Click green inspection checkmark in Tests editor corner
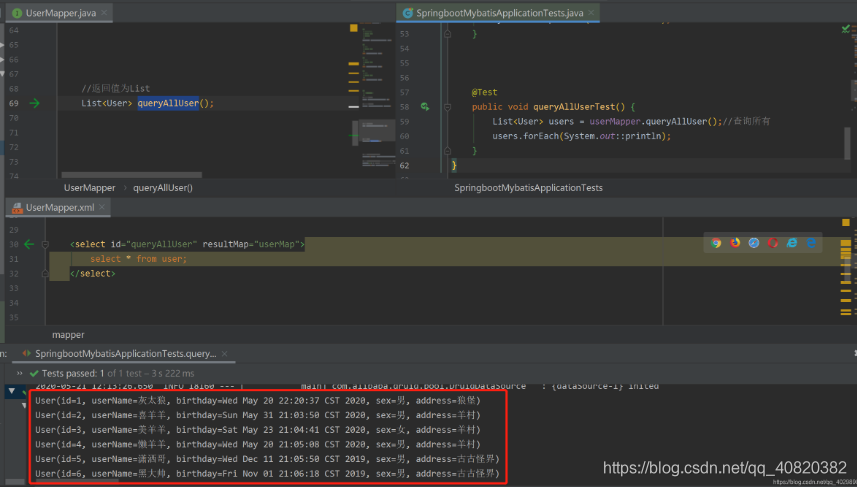The width and height of the screenshot is (857, 487). click(x=846, y=28)
